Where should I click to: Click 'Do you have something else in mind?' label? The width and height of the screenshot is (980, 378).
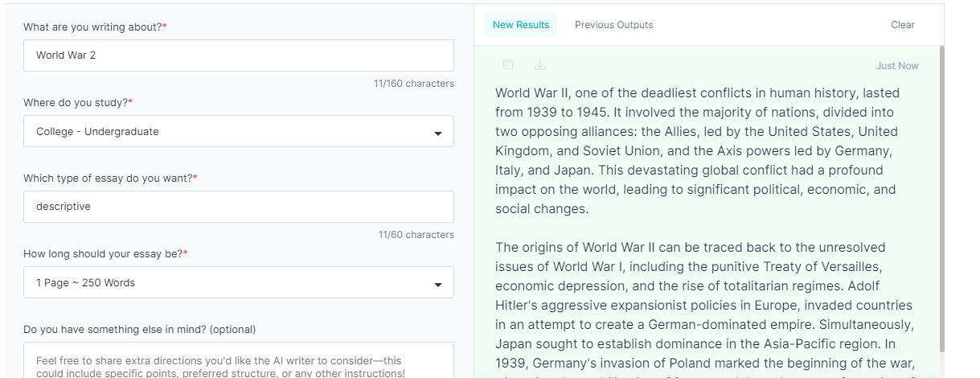click(140, 329)
